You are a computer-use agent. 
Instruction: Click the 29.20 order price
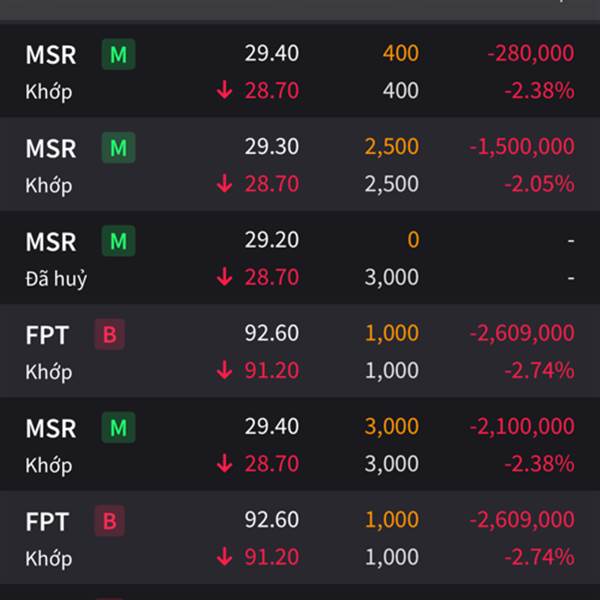[x=271, y=240]
